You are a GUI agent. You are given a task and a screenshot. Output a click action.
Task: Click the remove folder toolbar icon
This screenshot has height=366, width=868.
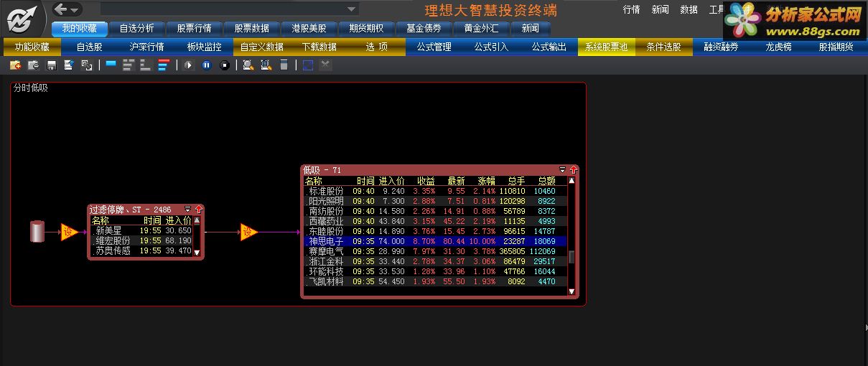pos(33,65)
